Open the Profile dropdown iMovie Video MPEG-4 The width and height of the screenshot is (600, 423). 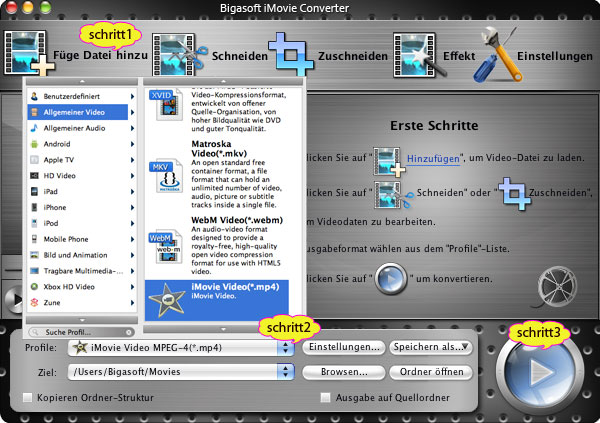coord(181,348)
